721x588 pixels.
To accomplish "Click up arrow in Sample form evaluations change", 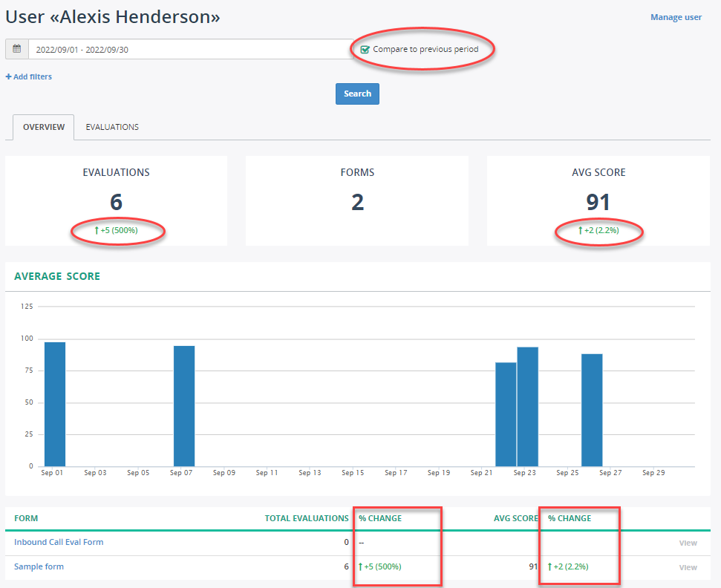I will (361, 566).
